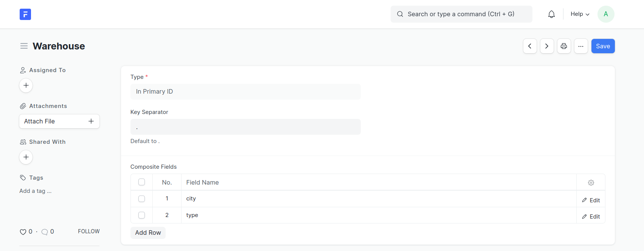
Task: Focus the search command bar
Action: 461,14
